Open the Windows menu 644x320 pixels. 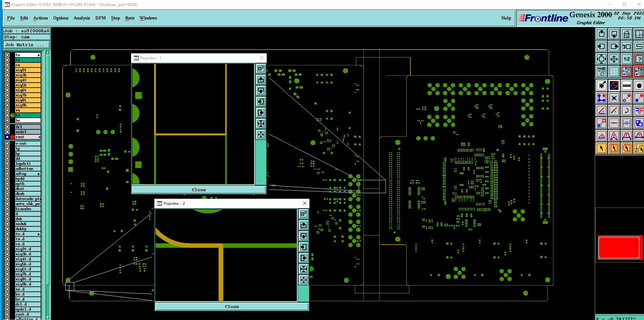point(148,18)
